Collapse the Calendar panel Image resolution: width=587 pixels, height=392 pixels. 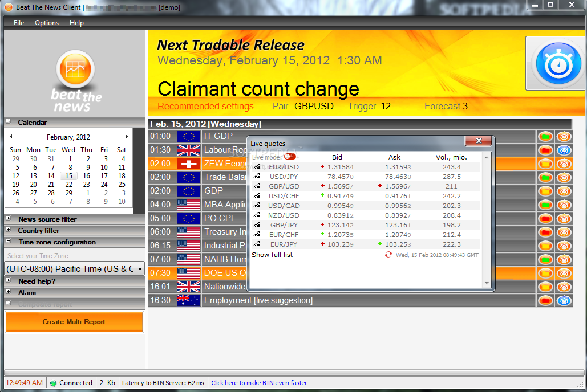pyautogui.click(x=8, y=121)
